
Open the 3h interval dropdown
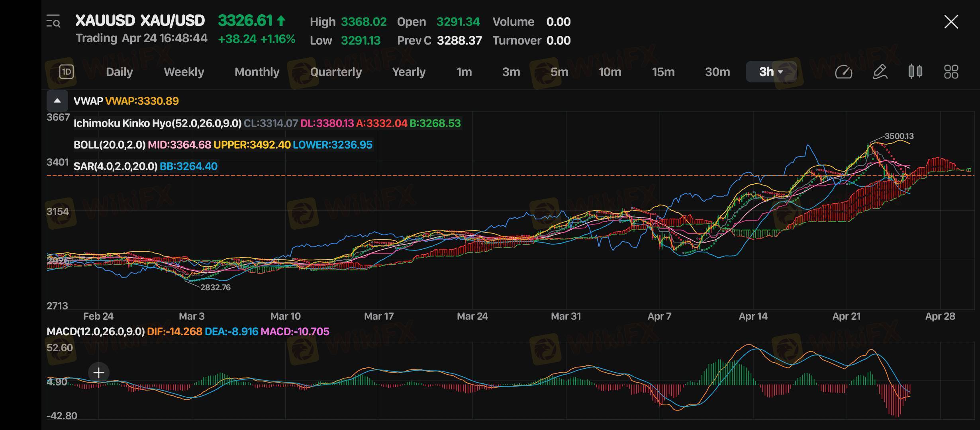[x=771, y=72]
